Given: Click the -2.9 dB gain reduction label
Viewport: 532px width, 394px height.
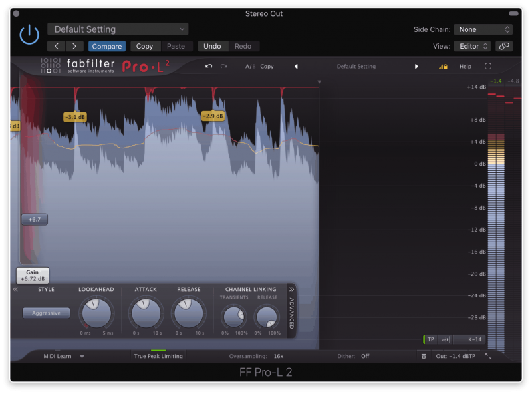Looking at the screenshot, I should pos(213,116).
